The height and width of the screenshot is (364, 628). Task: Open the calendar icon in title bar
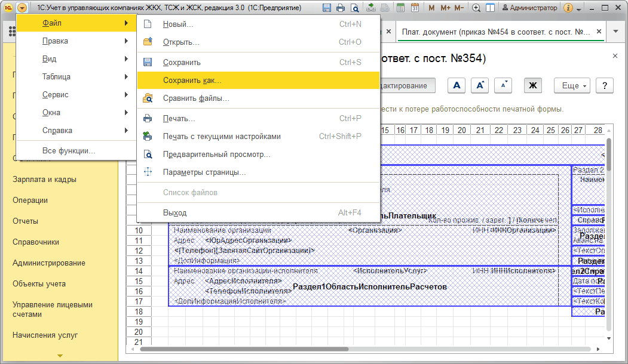pos(415,8)
